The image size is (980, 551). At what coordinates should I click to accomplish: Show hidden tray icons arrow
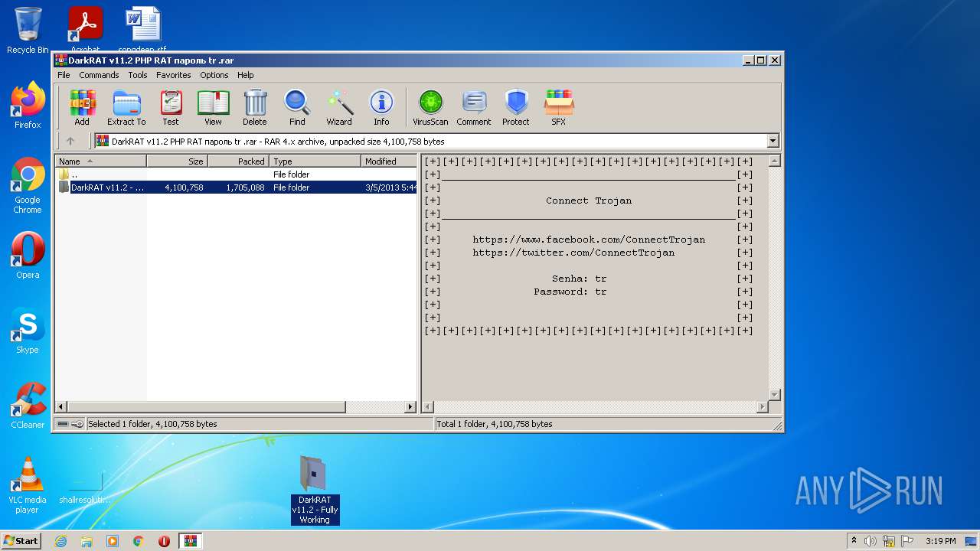click(854, 541)
